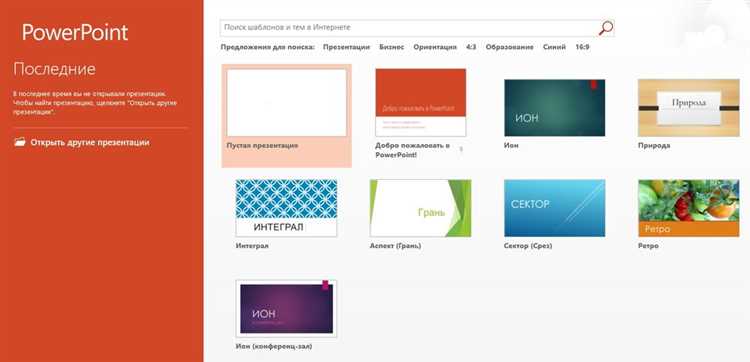This screenshot has width=750, height=362.
Task: Click the Добро пожаловать в PowerPoint! caption
Action: 412,150
